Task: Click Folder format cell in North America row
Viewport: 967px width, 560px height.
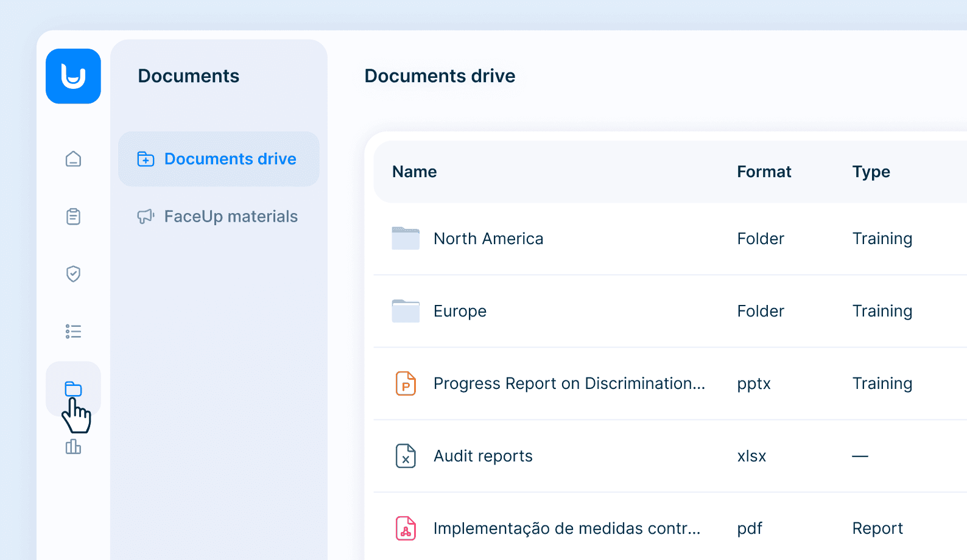Action: [761, 239]
